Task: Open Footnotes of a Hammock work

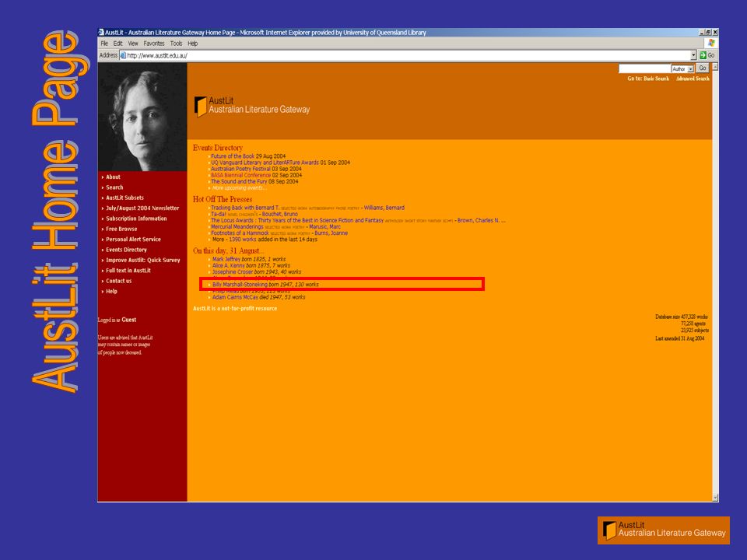Action: pyautogui.click(x=240, y=233)
